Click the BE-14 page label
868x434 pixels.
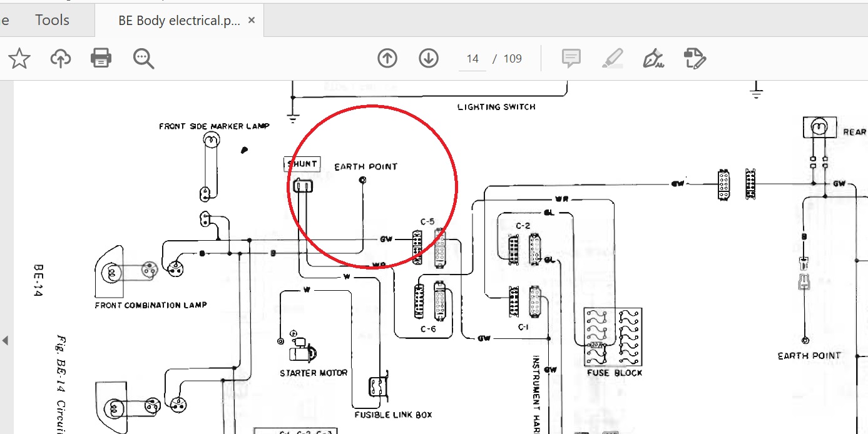[38, 281]
